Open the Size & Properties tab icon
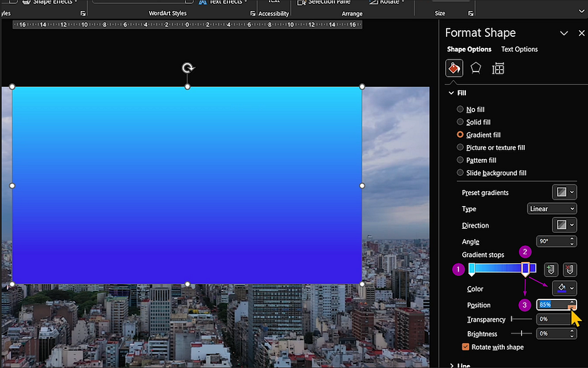 [498, 68]
